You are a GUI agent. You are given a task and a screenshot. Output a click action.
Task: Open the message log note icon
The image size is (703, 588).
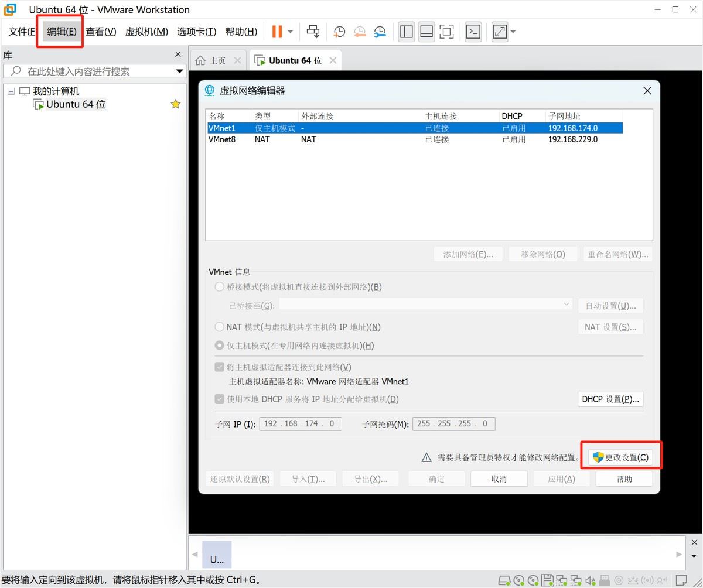point(681,581)
